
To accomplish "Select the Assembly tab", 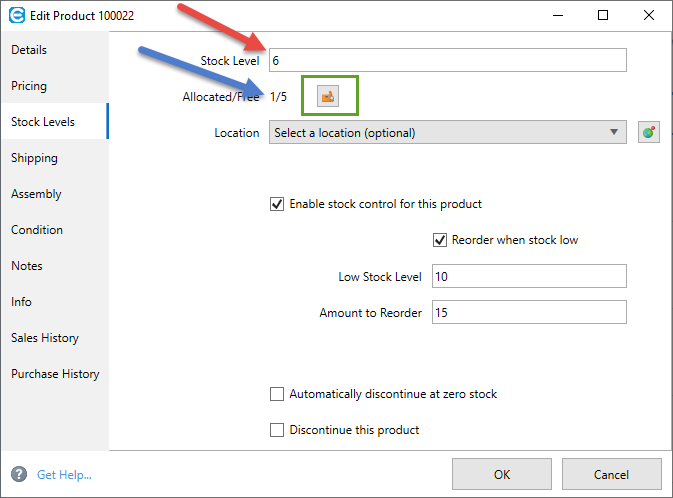I will pyautogui.click(x=36, y=194).
